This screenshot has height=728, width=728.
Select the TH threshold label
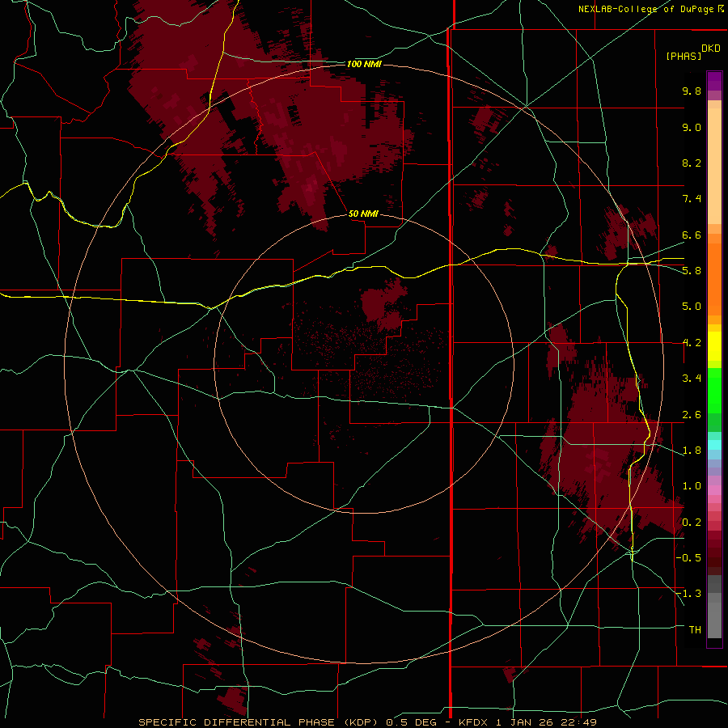(695, 630)
